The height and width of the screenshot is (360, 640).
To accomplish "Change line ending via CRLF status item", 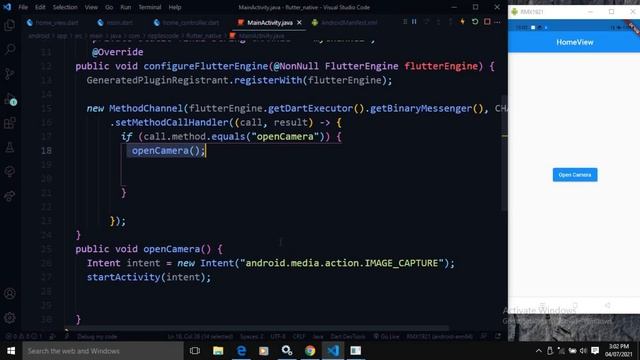I will pyautogui.click(x=299, y=337).
